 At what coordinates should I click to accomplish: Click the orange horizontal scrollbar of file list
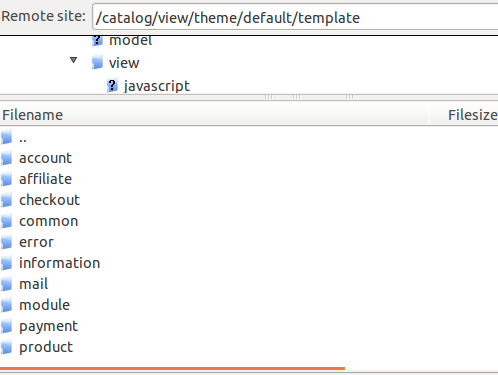(172, 368)
